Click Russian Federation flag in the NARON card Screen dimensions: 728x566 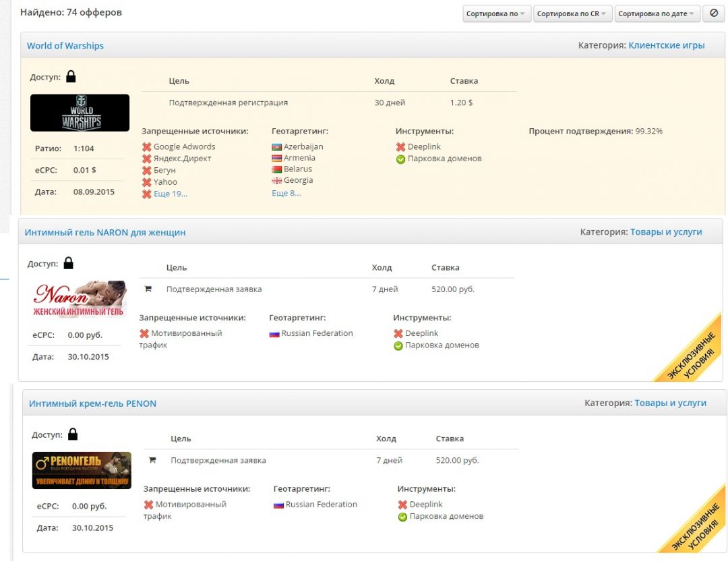274,334
